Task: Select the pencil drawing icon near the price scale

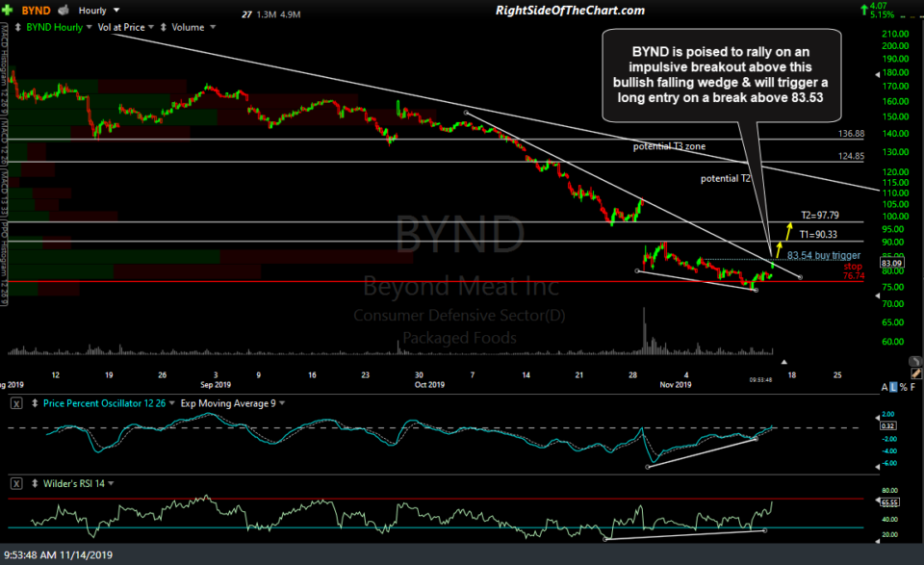Action: point(916,374)
